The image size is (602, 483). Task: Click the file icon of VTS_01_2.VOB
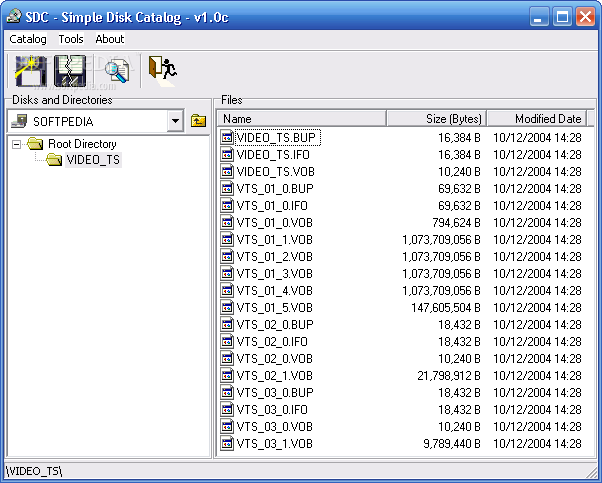pos(227,256)
